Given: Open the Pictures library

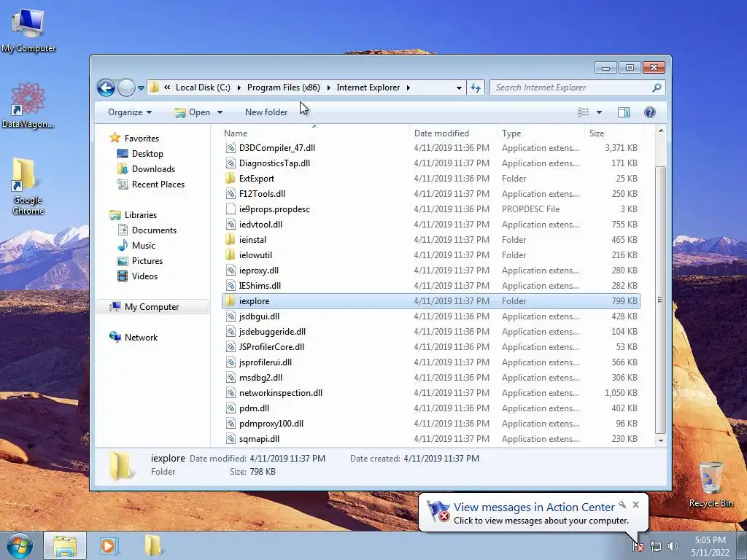Looking at the screenshot, I should click(147, 261).
